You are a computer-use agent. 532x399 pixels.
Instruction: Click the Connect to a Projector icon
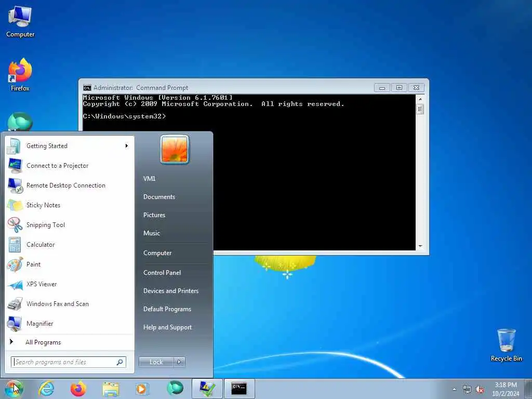pyautogui.click(x=15, y=166)
